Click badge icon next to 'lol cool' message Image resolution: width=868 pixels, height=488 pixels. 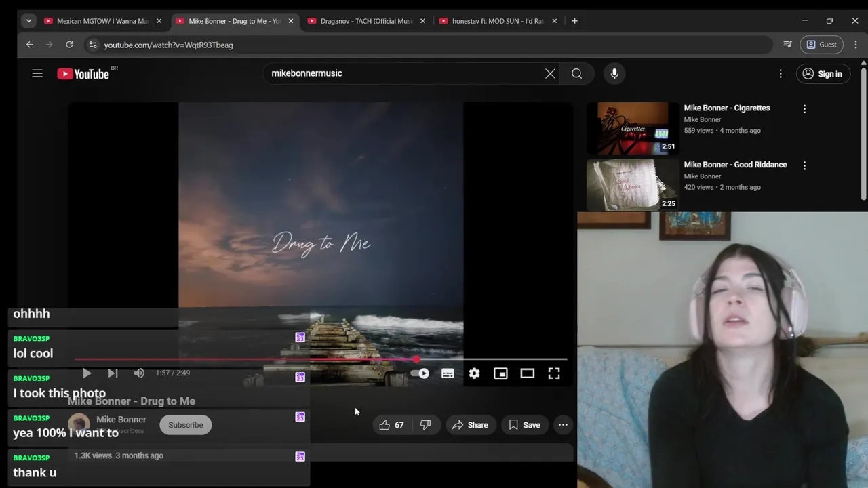tap(300, 337)
